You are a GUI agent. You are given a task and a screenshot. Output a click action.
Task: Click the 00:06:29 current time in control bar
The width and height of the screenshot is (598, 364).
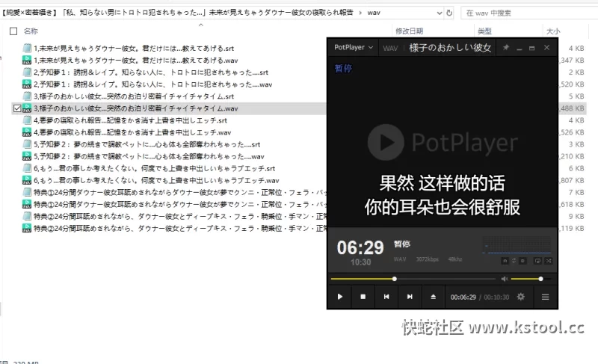tap(463, 297)
